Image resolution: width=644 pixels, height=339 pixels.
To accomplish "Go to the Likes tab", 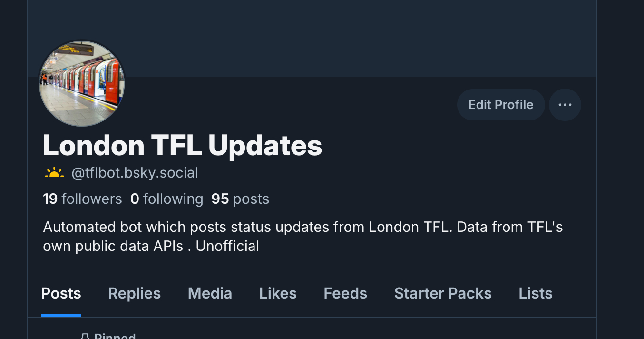I will click(x=278, y=293).
